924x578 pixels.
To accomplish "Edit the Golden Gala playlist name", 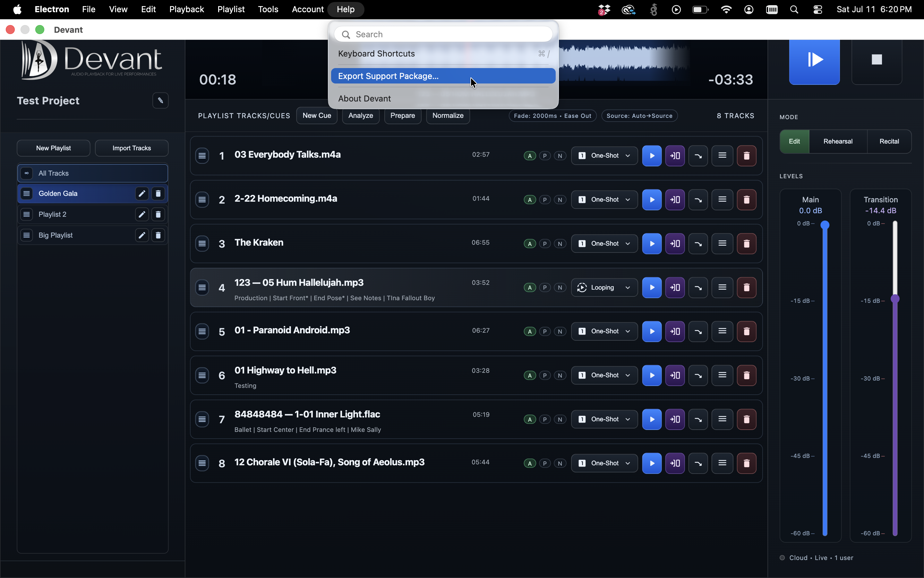I will pyautogui.click(x=142, y=193).
